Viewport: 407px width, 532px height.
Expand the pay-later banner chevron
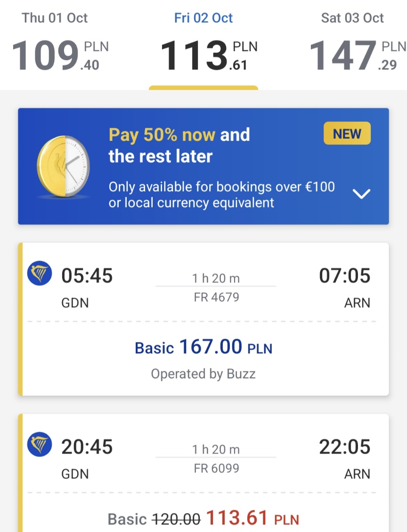click(361, 194)
